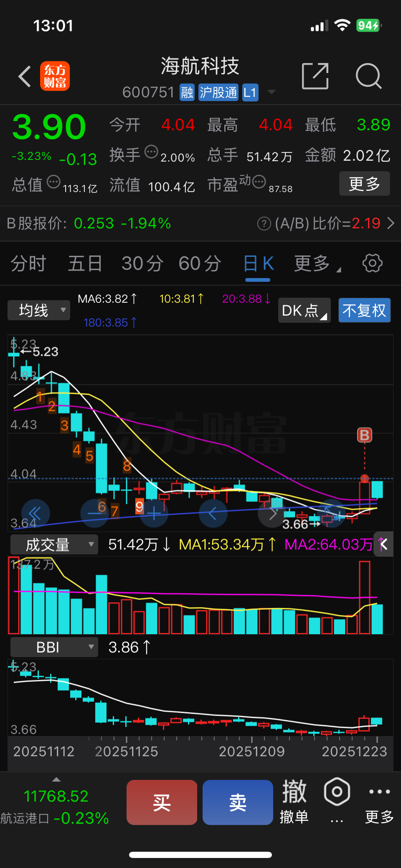The width and height of the screenshot is (401, 868).
Task: Tap the single-left arrow chart button
Action: (213, 513)
